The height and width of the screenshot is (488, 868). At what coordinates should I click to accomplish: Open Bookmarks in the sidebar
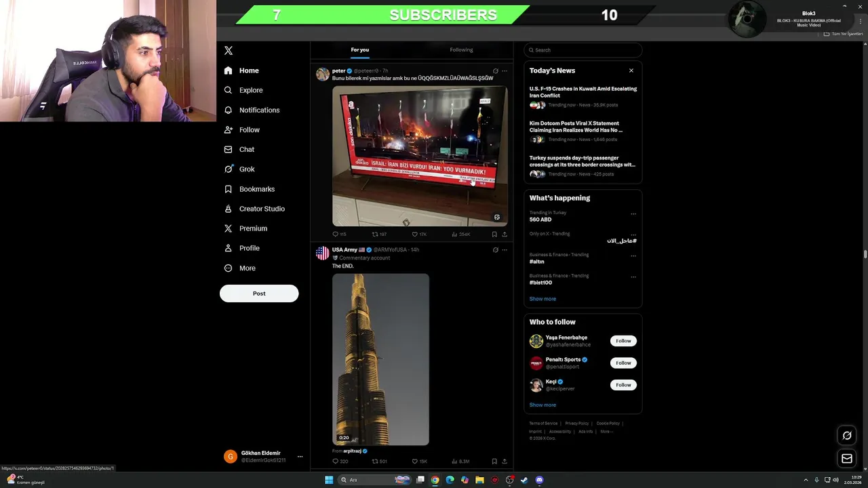(x=249, y=189)
